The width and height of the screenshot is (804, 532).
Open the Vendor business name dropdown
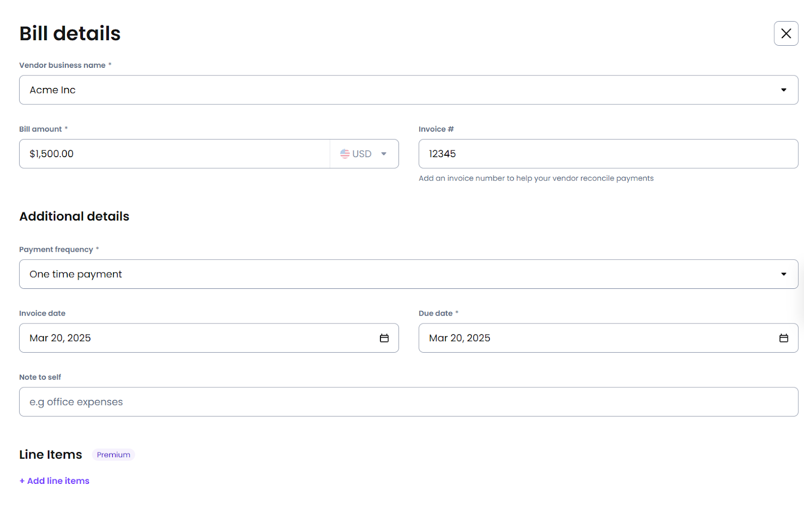tap(409, 90)
